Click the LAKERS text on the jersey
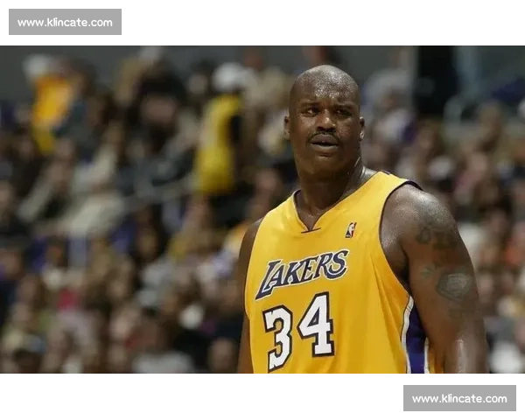 pos(302,270)
